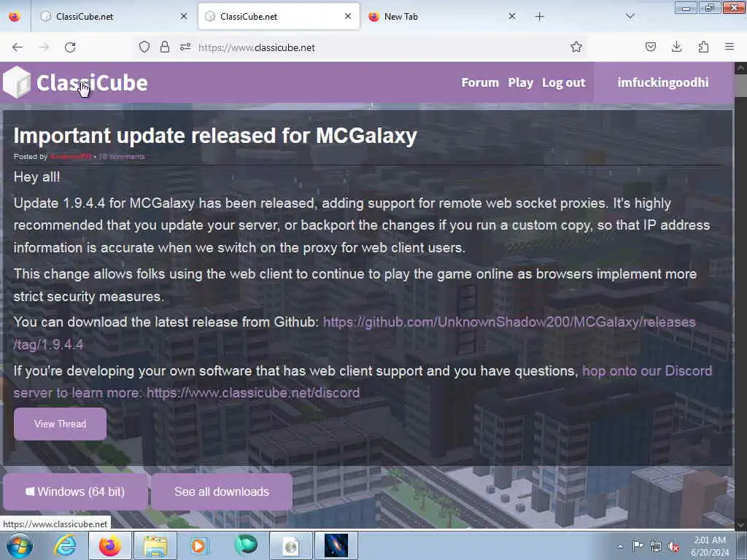The height and width of the screenshot is (560, 747).
Task: Select the active ClassiCube.net tab
Action: point(279,17)
